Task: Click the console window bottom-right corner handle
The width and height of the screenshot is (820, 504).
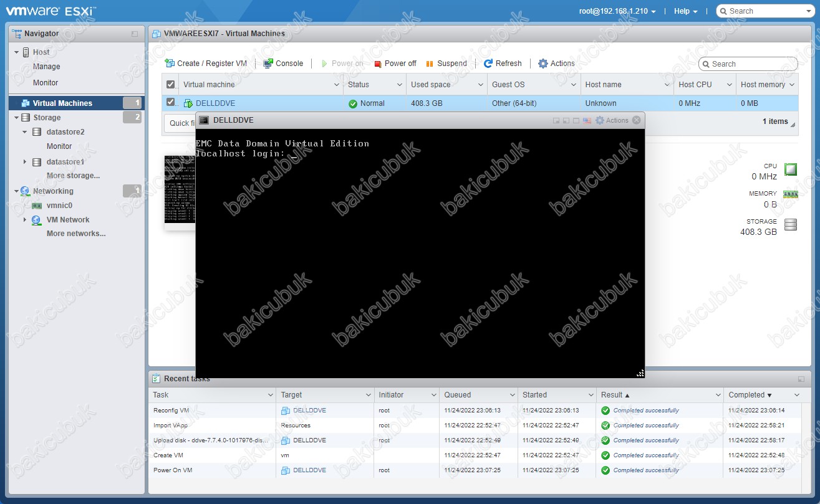Action: pyautogui.click(x=640, y=373)
